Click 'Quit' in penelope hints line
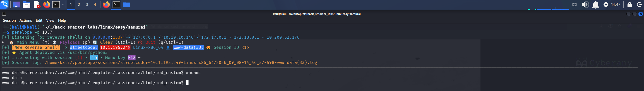Image resolution: width=644 pixels, height=91 pixels. click(x=151, y=42)
